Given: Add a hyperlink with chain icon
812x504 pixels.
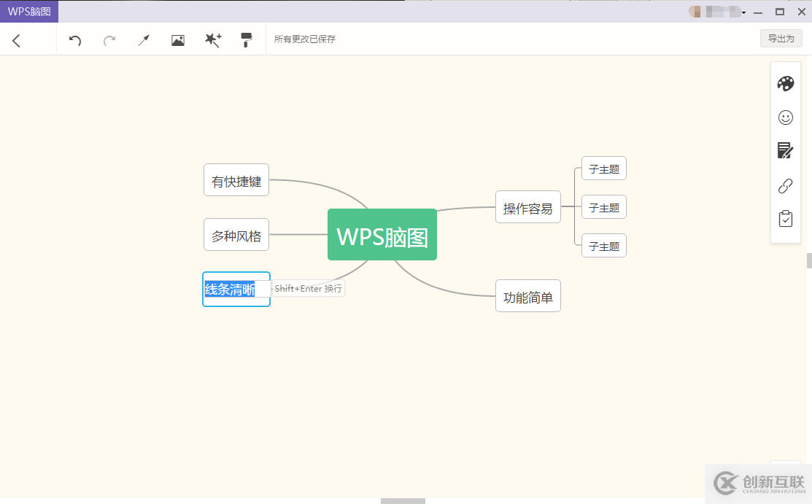Looking at the screenshot, I should pyautogui.click(x=786, y=185).
